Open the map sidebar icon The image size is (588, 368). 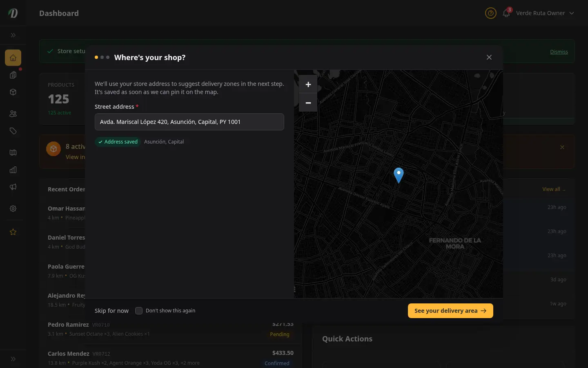point(13,153)
